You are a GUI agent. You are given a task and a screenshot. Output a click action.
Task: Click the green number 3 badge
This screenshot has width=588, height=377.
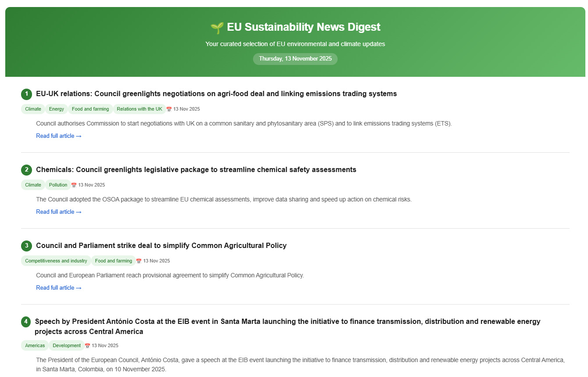tap(26, 246)
